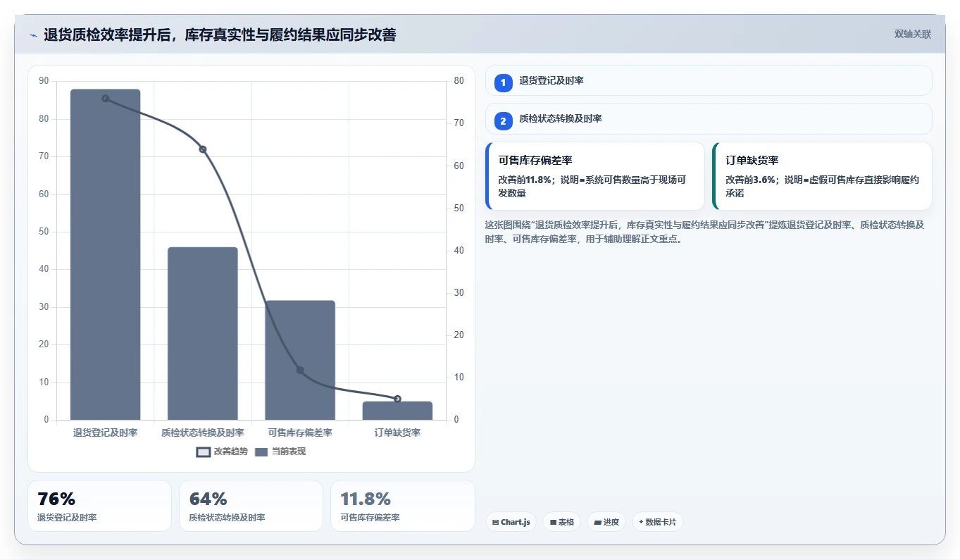Click the 表格 tag label
This screenshot has width=960, height=560.
pyautogui.click(x=566, y=523)
